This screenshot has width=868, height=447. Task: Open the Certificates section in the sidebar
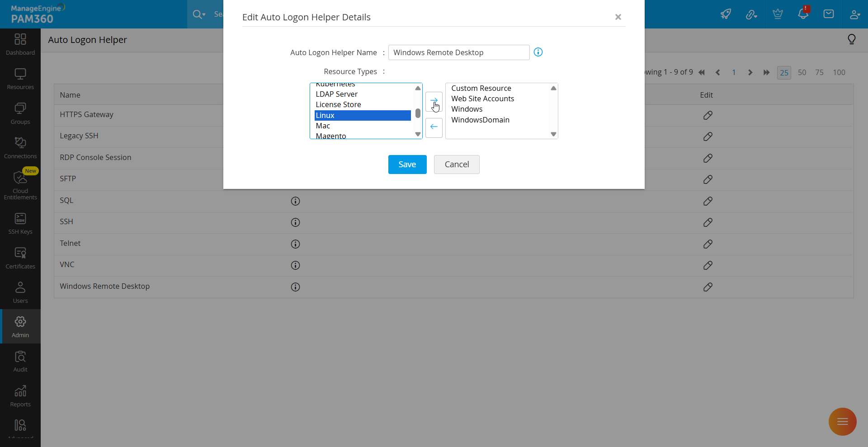[x=20, y=256]
